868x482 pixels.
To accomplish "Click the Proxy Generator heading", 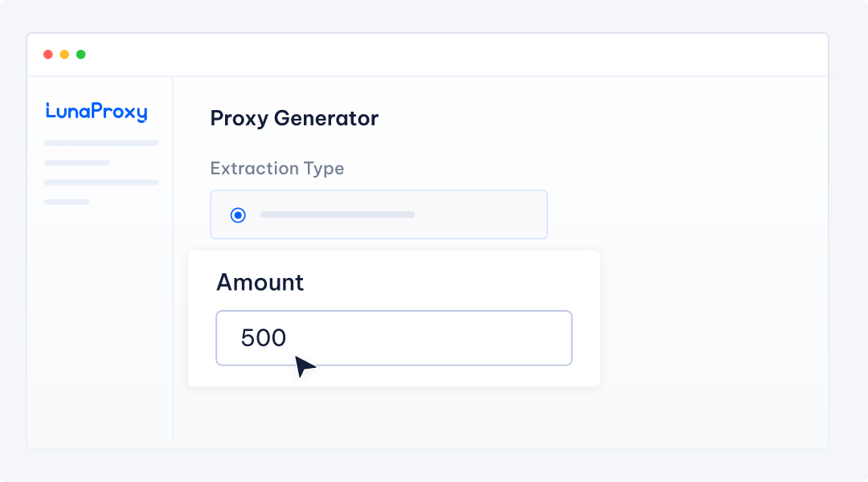I will click(x=294, y=119).
